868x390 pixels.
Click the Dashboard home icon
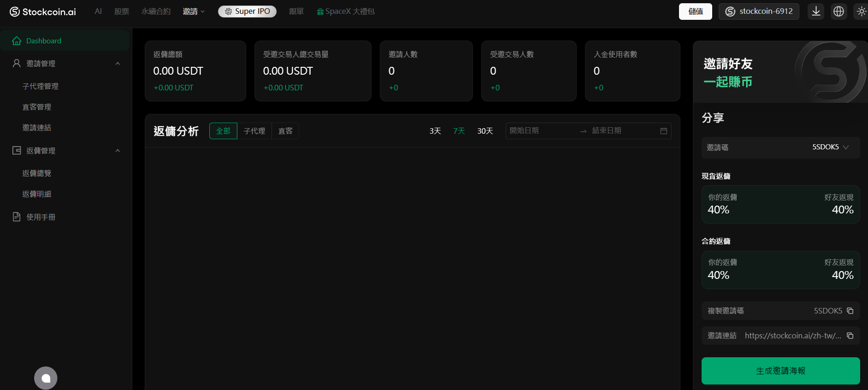pos(17,41)
